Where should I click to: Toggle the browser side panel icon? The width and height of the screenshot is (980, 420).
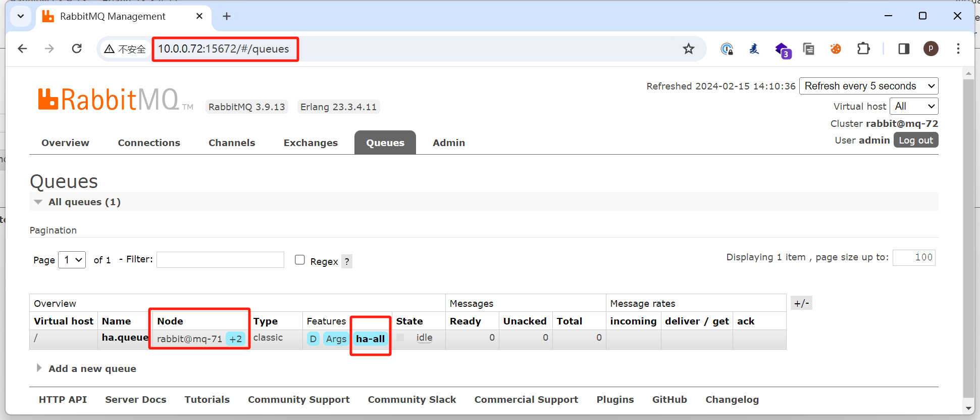click(904, 49)
